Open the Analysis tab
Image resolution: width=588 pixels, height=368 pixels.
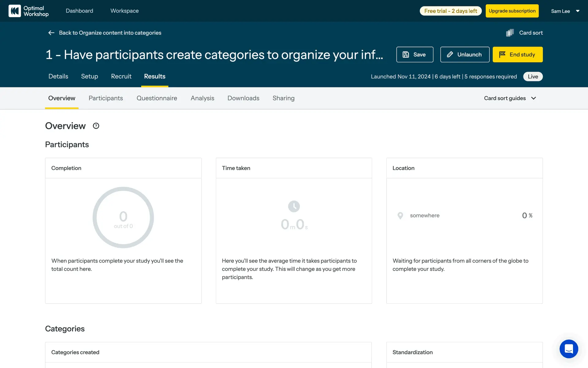tap(202, 98)
